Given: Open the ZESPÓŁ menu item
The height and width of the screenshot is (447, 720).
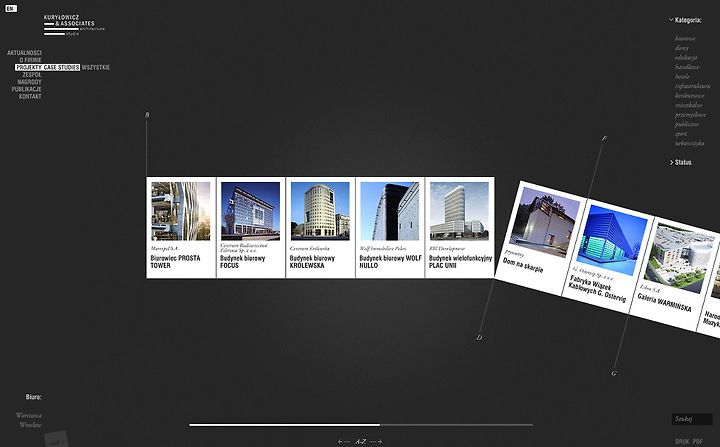Looking at the screenshot, I should [x=32, y=75].
